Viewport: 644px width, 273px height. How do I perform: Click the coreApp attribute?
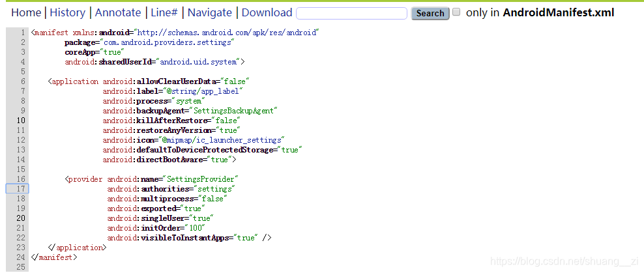[80, 52]
